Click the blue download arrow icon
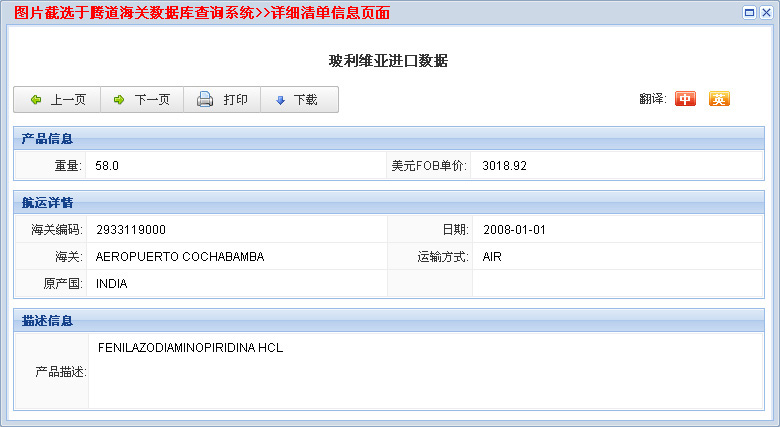Viewport: 780px width, 427px height. coord(280,100)
